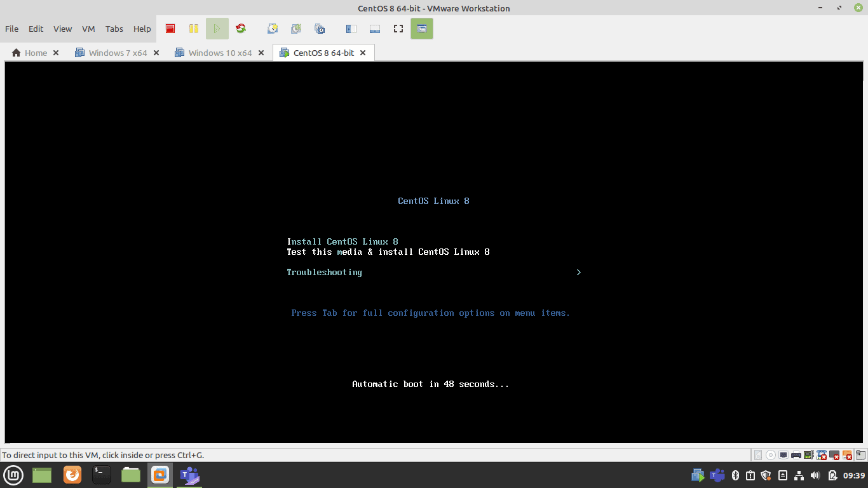
Task: Click the CentOS Linux 8 title text
Action: coord(433,201)
